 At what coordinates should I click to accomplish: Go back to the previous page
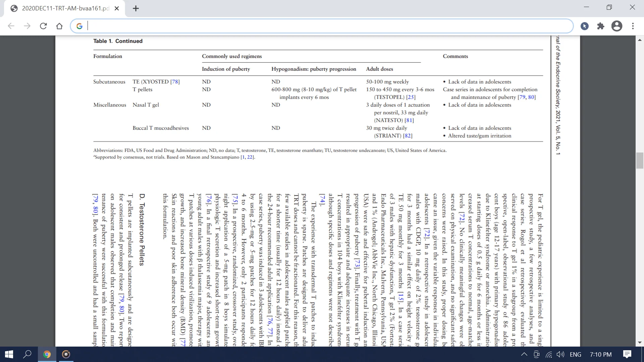[x=11, y=26]
